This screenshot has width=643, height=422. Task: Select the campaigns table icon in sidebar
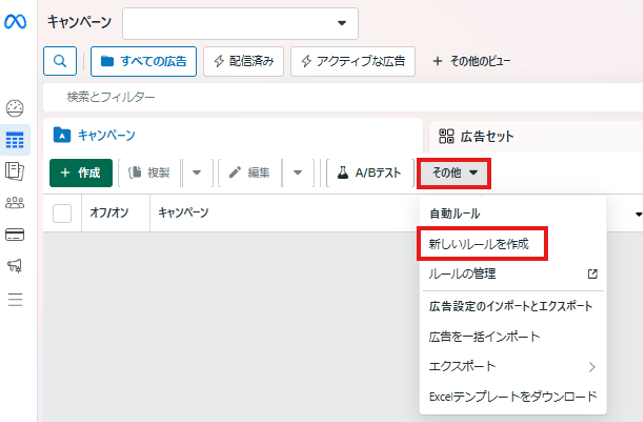tap(15, 140)
